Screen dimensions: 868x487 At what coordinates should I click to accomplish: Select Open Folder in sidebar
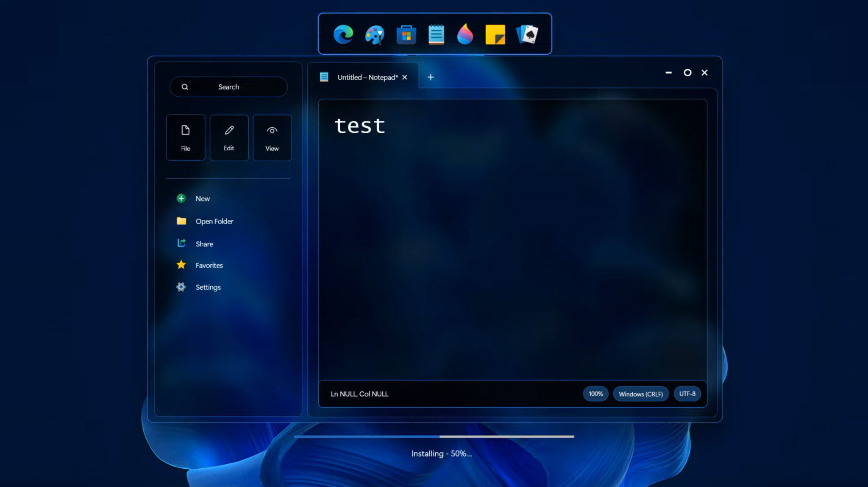pyautogui.click(x=214, y=221)
